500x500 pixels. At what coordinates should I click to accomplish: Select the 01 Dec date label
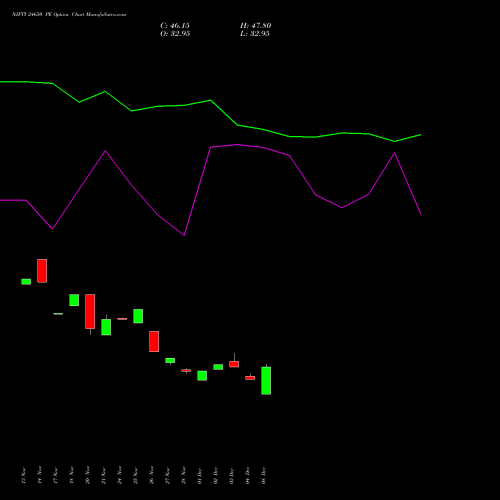tap(200, 475)
